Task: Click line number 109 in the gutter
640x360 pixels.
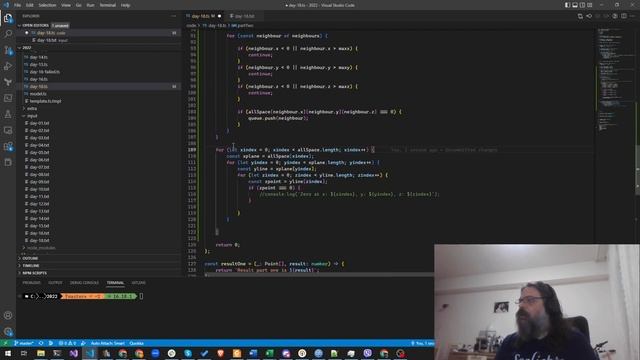Action: 192,150
